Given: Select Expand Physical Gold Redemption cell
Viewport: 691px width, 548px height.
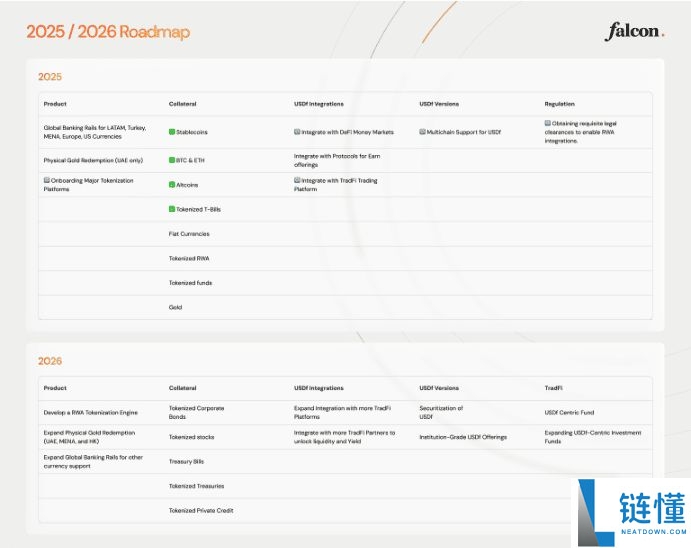Looking at the screenshot, I should (89, 437).
